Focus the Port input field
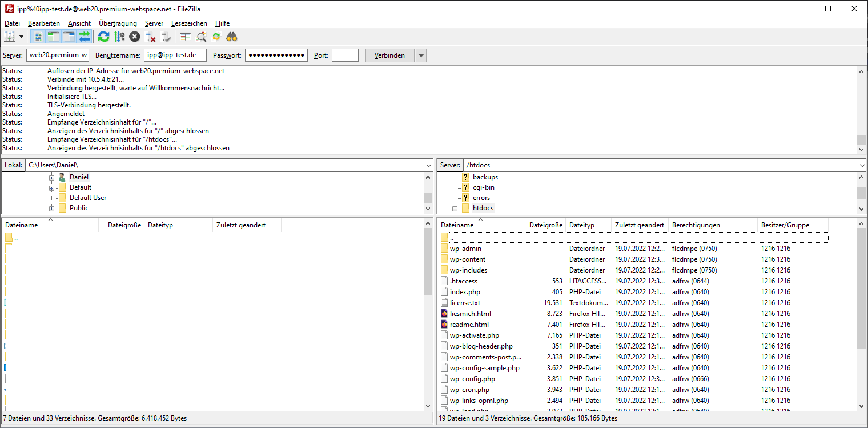Viewport: 868px width, 428px height. (x=345, y=55)
